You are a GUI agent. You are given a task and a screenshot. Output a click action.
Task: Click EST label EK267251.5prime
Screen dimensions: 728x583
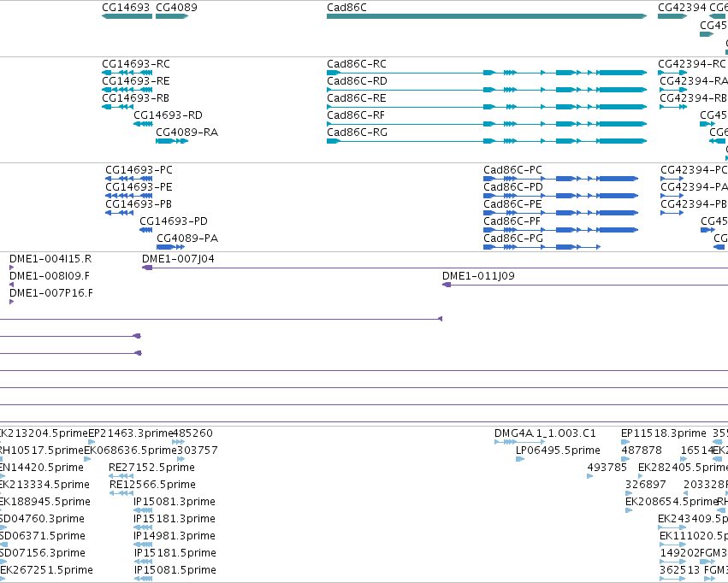click(46, 571)
